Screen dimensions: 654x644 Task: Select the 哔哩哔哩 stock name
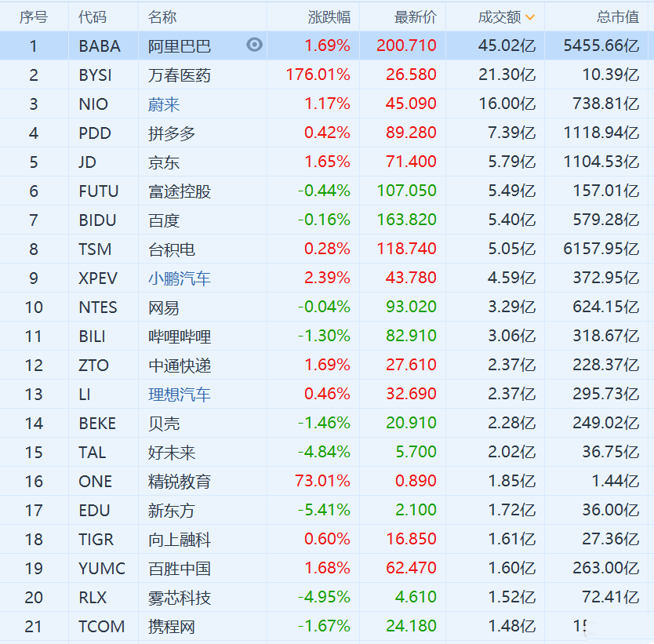(x=180, y=337)
